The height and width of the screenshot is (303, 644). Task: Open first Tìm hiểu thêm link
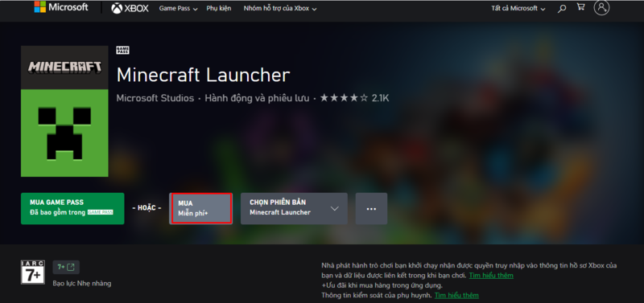point(491,276)
